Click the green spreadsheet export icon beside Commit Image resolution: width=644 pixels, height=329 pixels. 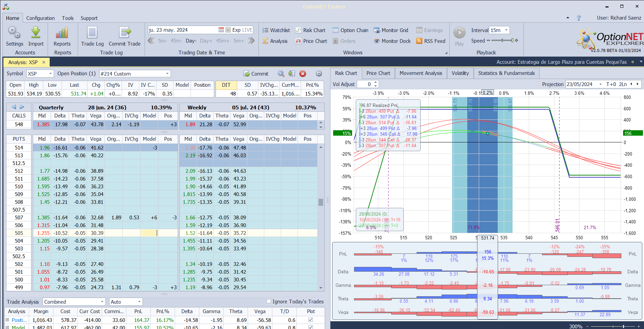click(x=292, y=74)
